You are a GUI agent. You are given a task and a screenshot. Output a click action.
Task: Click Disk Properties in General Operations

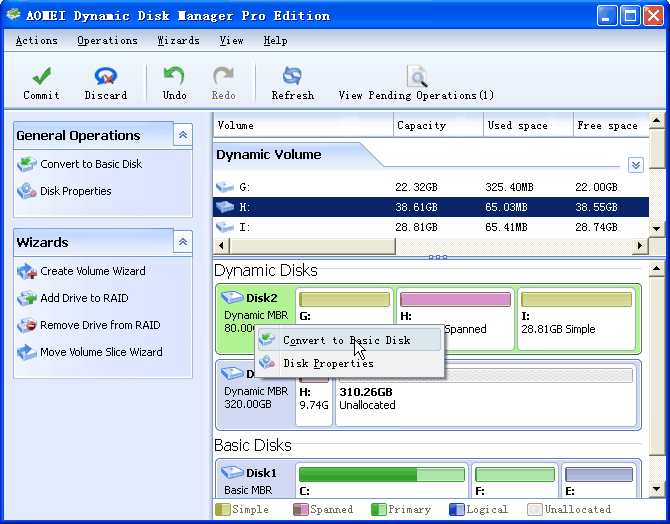[75, 191]
